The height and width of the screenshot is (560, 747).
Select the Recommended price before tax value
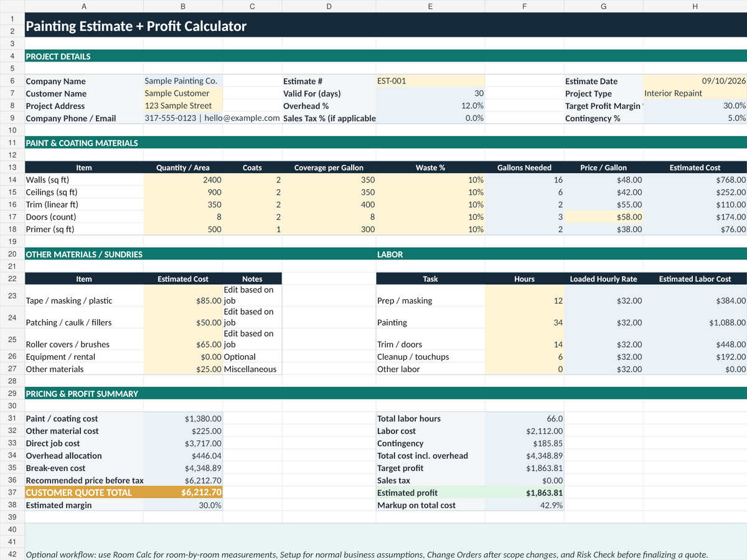[182, 480]
